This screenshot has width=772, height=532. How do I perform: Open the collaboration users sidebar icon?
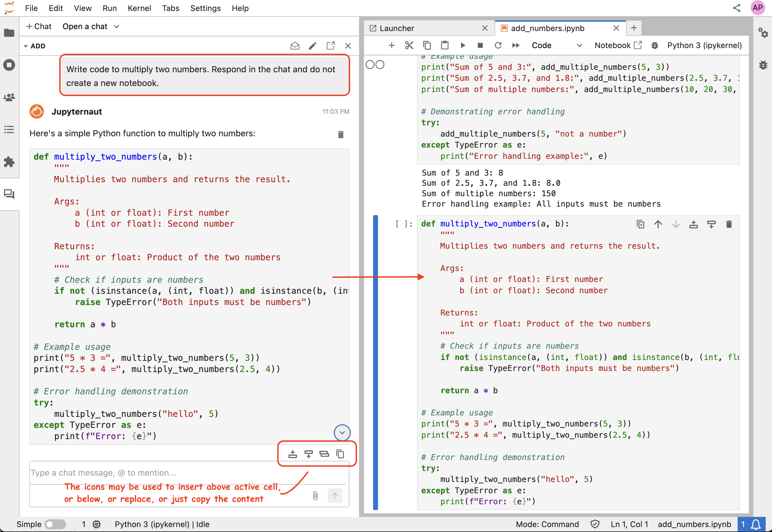(x=9, y=97)
